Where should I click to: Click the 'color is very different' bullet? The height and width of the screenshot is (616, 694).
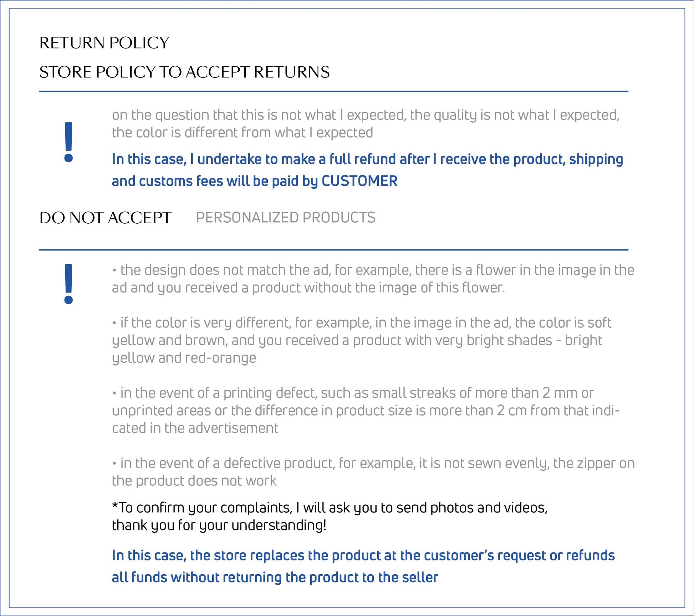[x=362, y=323]
